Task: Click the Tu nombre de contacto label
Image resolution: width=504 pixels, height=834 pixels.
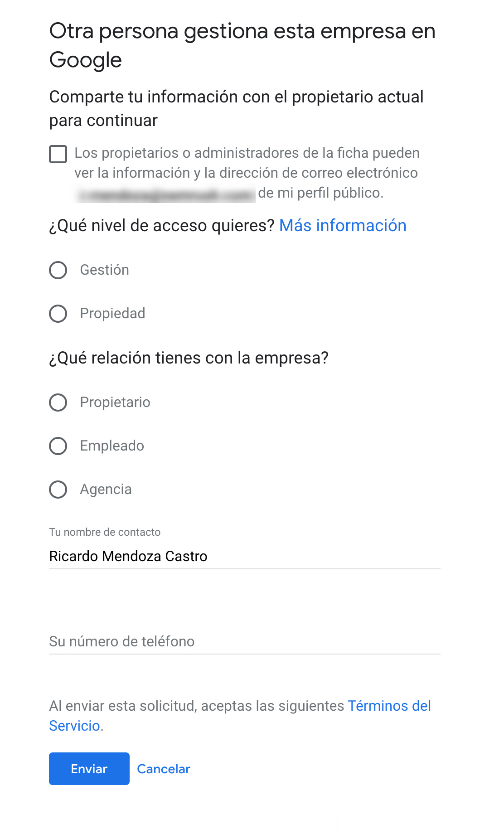Action: 105,532
